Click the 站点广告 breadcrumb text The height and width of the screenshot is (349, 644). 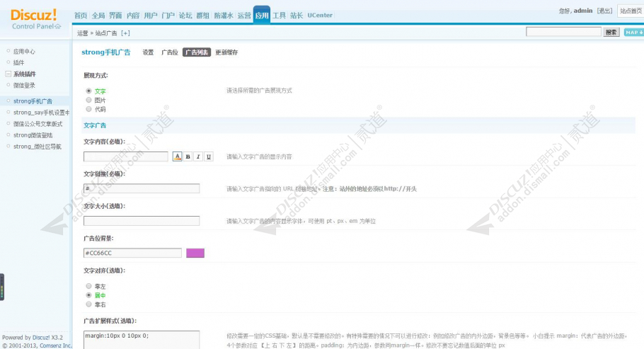106,33
